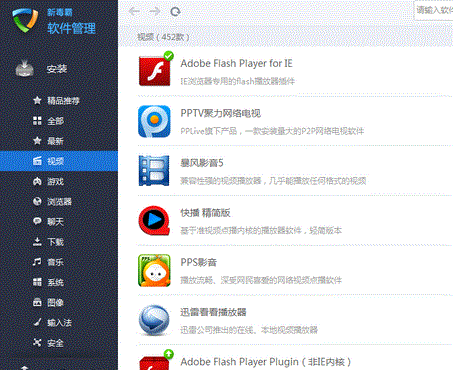Screen dimensions: 453x370
Task: Click the 软件管理 title text
Action: pyautogui.click(x=71, y=28)
